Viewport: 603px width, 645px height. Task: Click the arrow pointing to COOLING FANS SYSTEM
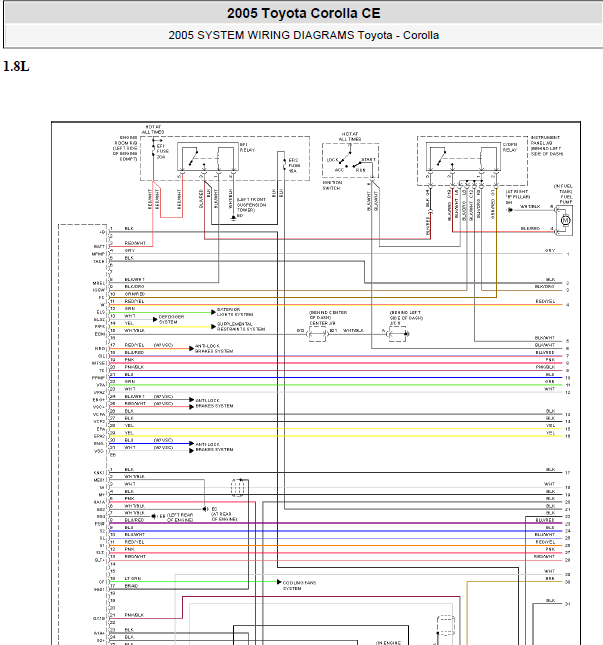pyautogui.click(x=279, y=582)
